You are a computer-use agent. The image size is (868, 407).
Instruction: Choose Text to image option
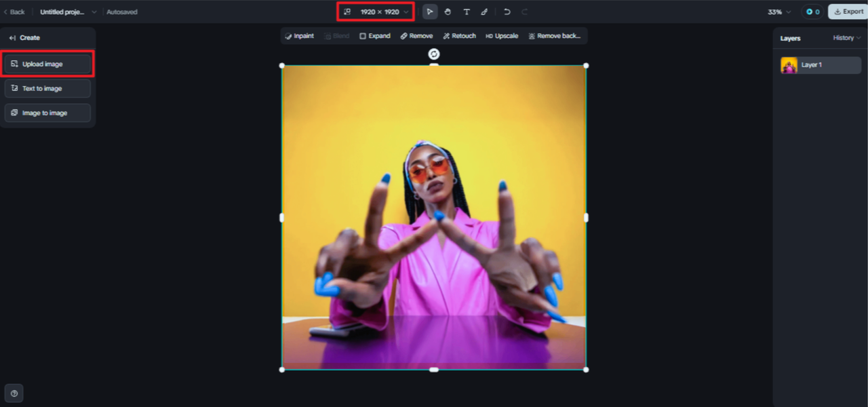pos(47,88)
